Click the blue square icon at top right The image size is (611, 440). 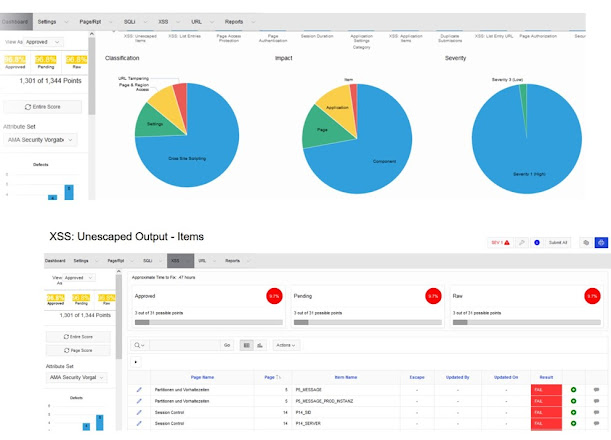[601, 242]
